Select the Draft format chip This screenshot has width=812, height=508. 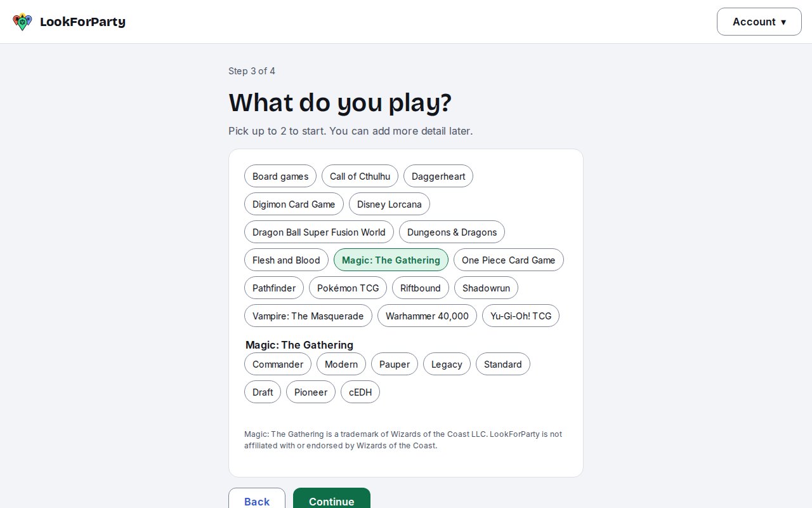[x=263, y=392]
